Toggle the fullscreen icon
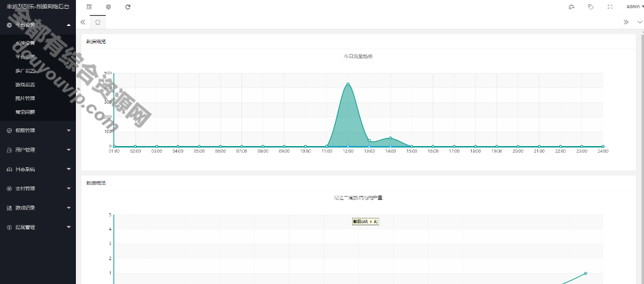The height and width of the screenshot is (284, 644). click(x=610, y=7)
